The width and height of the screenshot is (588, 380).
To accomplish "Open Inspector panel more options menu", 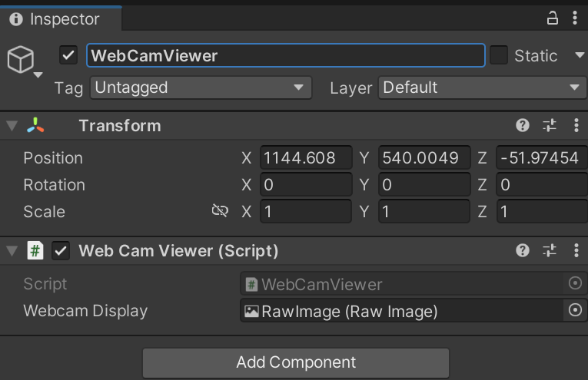I will [x=575, y=18].
